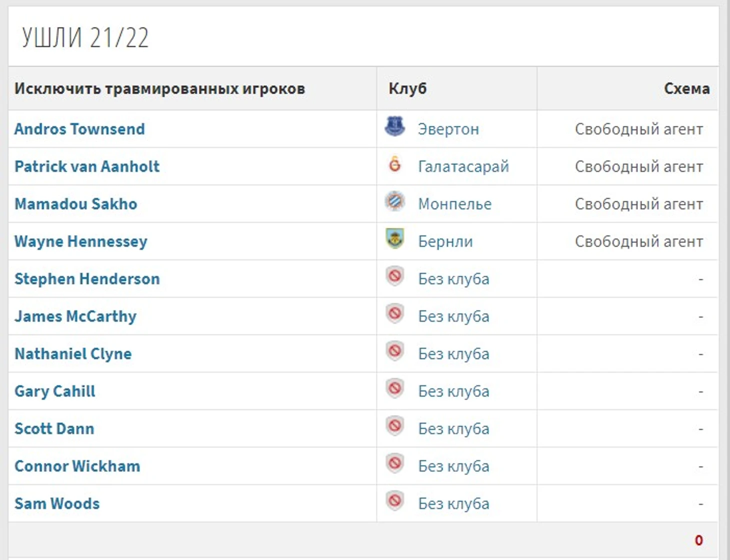This screenshot has width=730, height=560.
Task: Click the Montpellier club crest icon
Action: (x=394, y=201)
